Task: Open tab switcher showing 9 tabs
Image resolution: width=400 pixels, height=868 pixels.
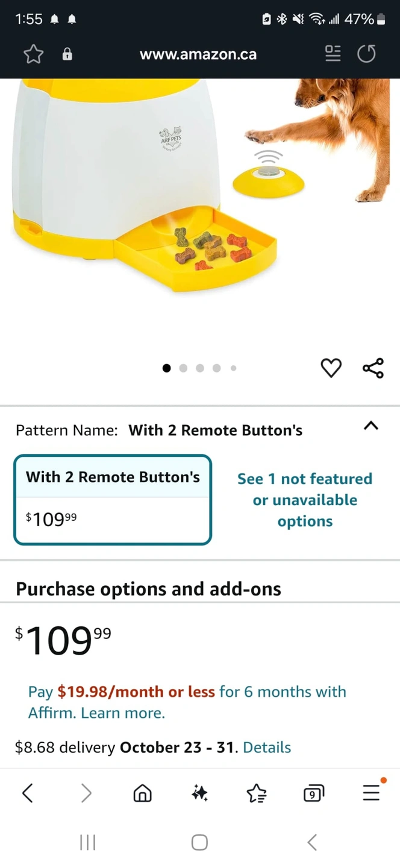Action: [313, 793]
